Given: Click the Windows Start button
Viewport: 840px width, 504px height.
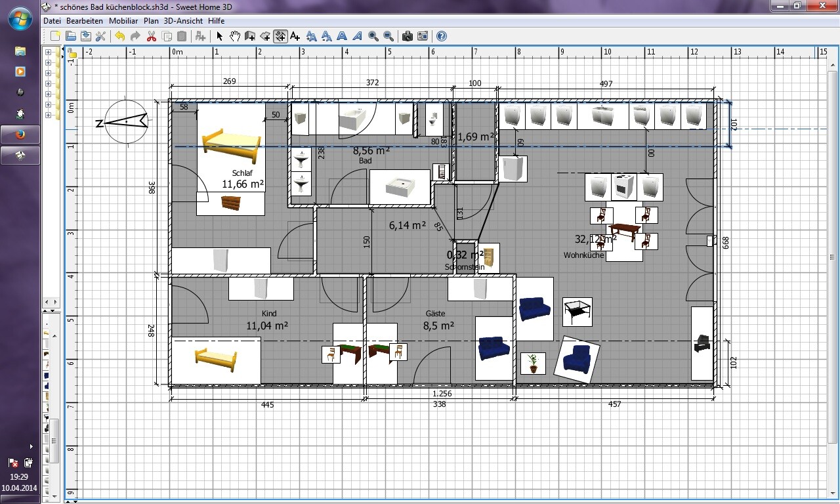Looking at the screenshot, I should point(19,18).
